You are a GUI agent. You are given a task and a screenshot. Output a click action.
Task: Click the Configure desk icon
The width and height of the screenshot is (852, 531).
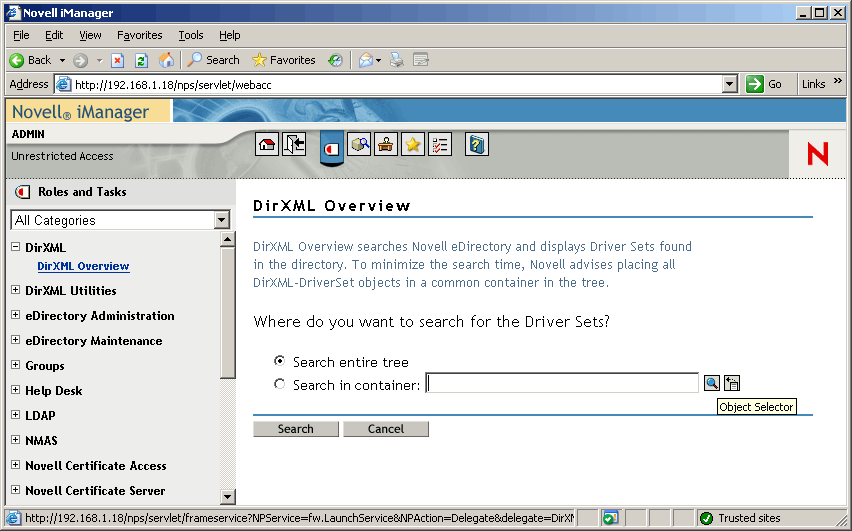coord(386,145)
